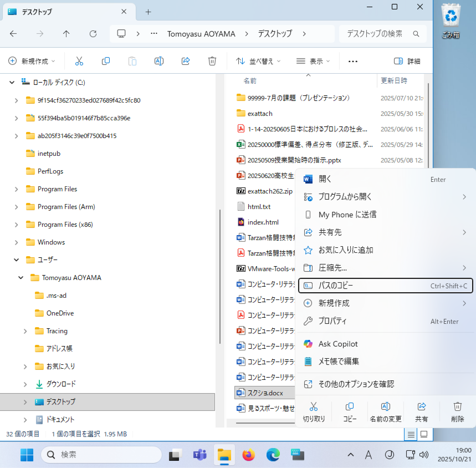The image size is (476, 468).
Task: Click 'Ask Copilot' in context menu
Action: tap(338, 344)
